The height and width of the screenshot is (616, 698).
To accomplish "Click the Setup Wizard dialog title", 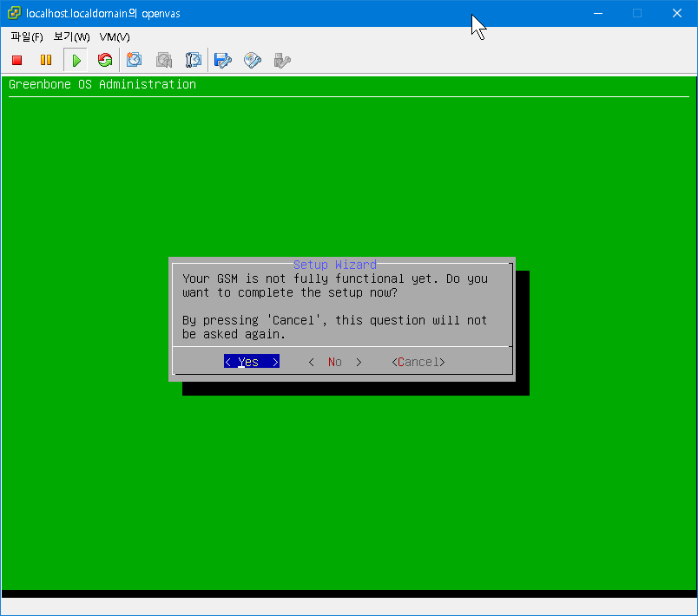I will point(335,265).
